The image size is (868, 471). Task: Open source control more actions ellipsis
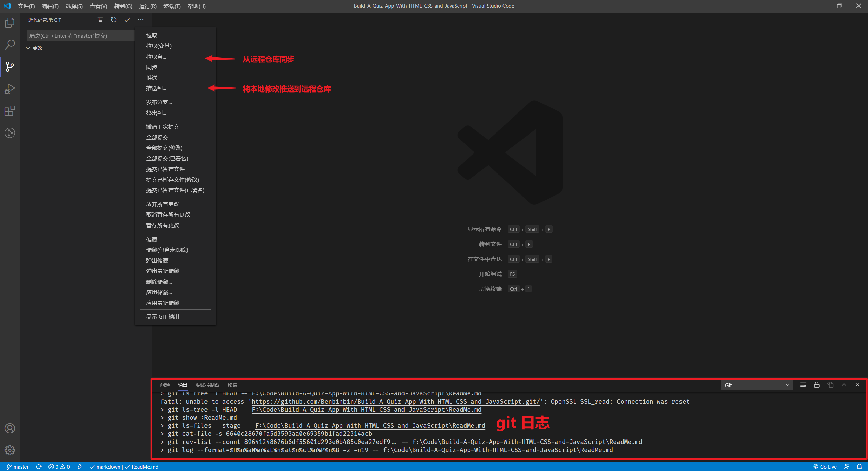coord(141,20)
